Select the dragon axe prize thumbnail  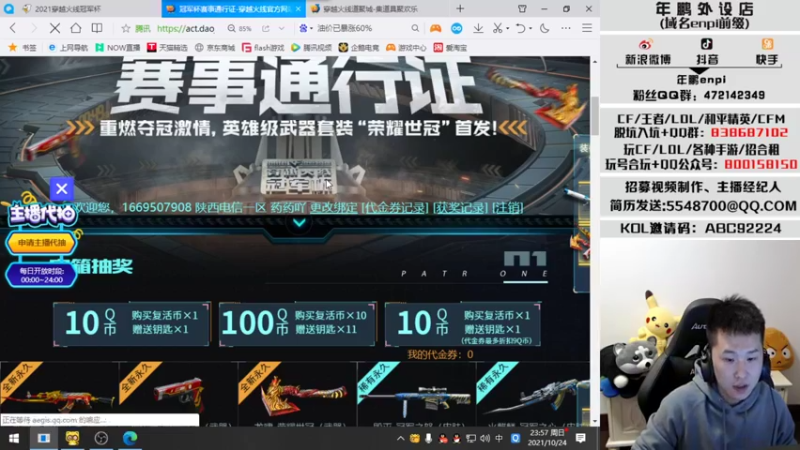(297, 394)
